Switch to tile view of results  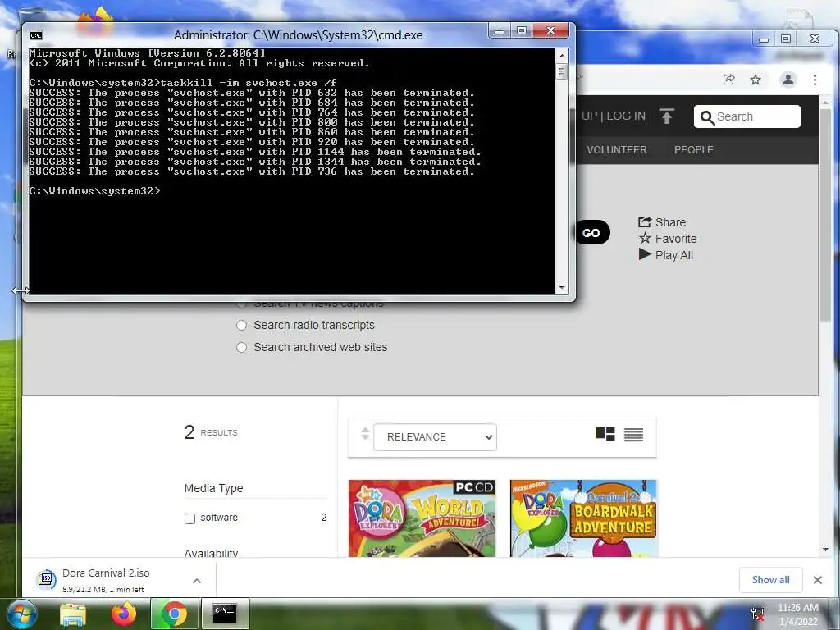click(x=605, y=435)
